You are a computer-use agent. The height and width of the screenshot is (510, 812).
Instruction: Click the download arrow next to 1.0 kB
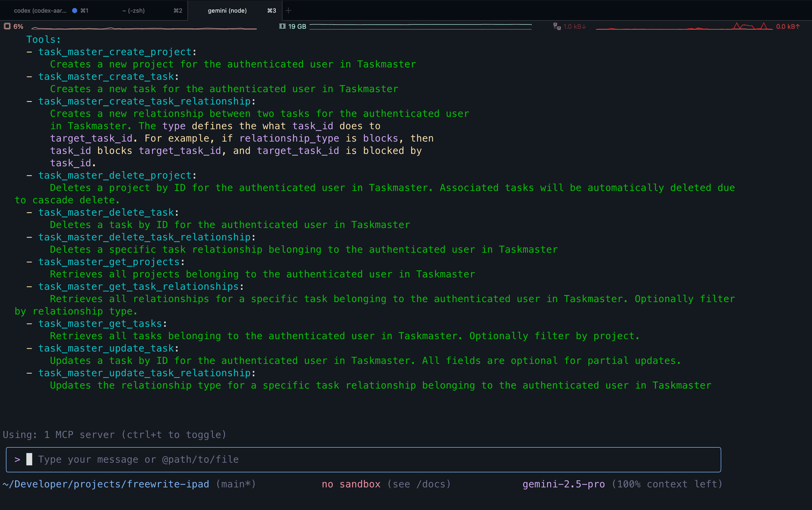click(x=584, y=26)
